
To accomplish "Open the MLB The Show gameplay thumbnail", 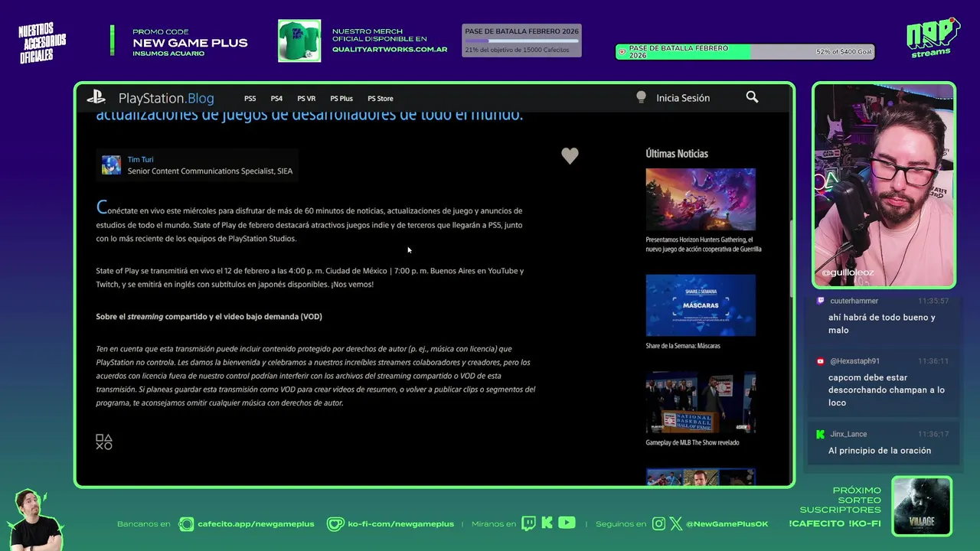I will pos(701,403).
